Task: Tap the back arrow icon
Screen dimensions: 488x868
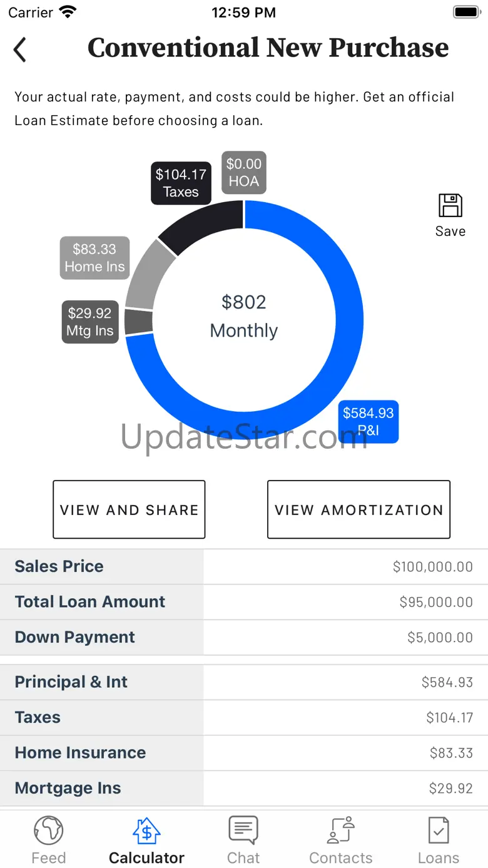Action: 20,49
